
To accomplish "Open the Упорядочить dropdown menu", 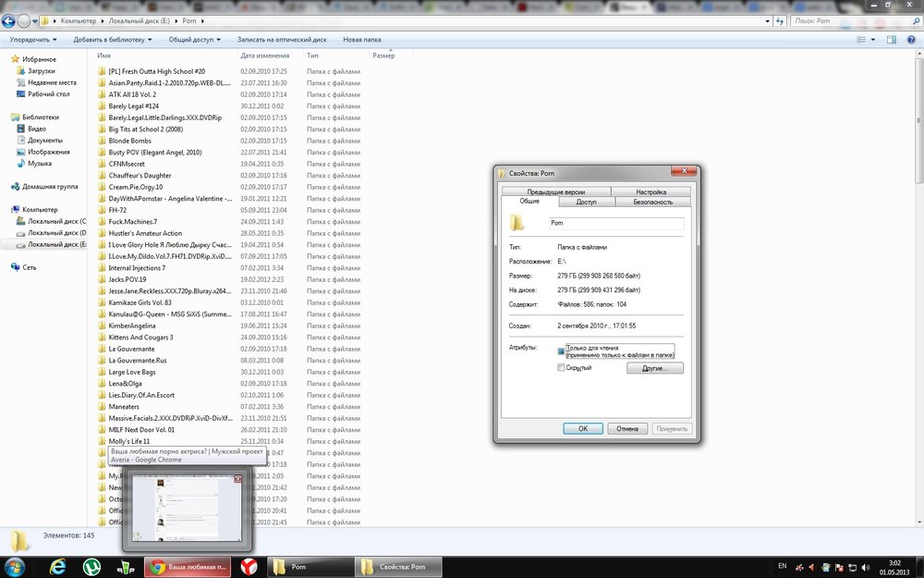I will coord(33,40).
